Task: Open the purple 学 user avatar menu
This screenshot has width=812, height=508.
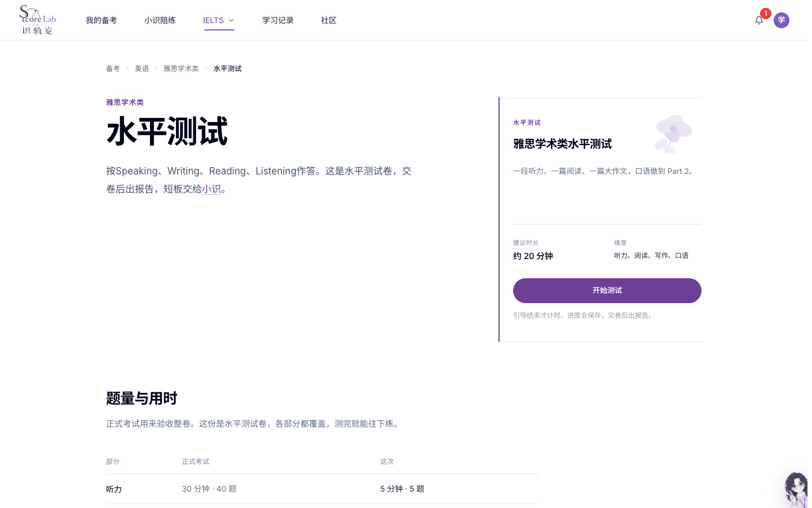Action: pyautogui.click(x=782, y=20)
